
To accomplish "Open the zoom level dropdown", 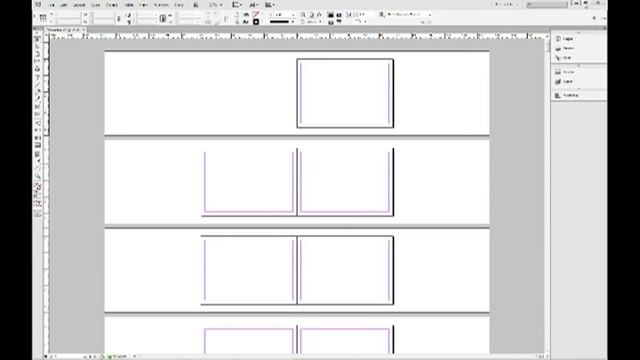I will [x=216, y=5].
